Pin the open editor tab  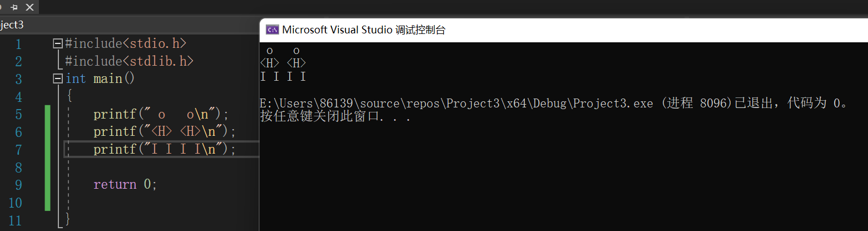[x=14, y=7]
